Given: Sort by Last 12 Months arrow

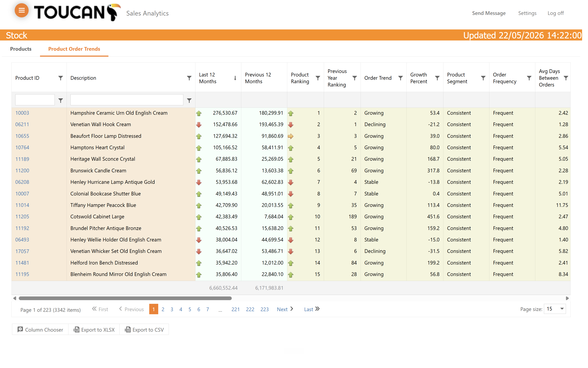Looking at the screenshot, I should [235, 78].
